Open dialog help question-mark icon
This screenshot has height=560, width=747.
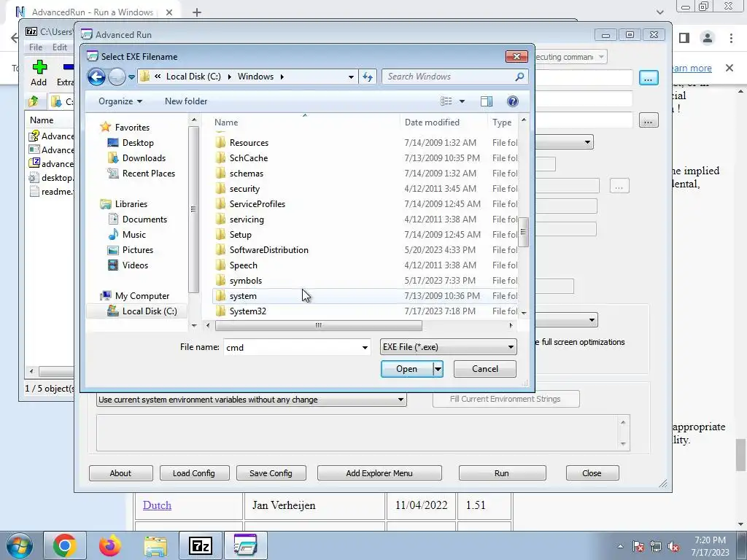pyautogui.click(x=513, y=101)
